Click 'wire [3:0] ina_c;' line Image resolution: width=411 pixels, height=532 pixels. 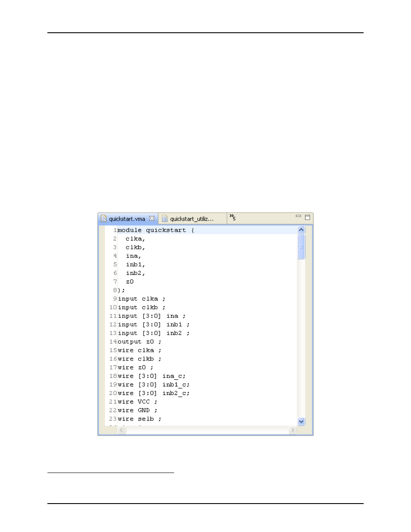click(152, 376)
